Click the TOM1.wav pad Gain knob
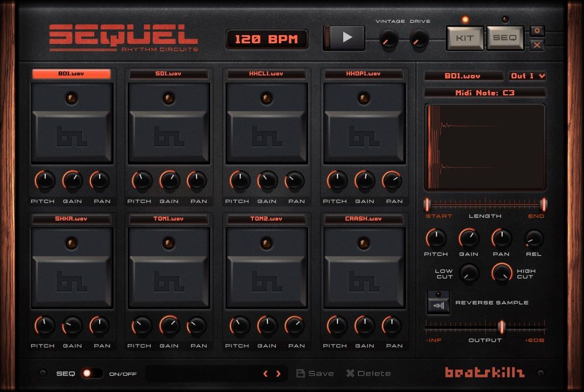 [169, 326]
